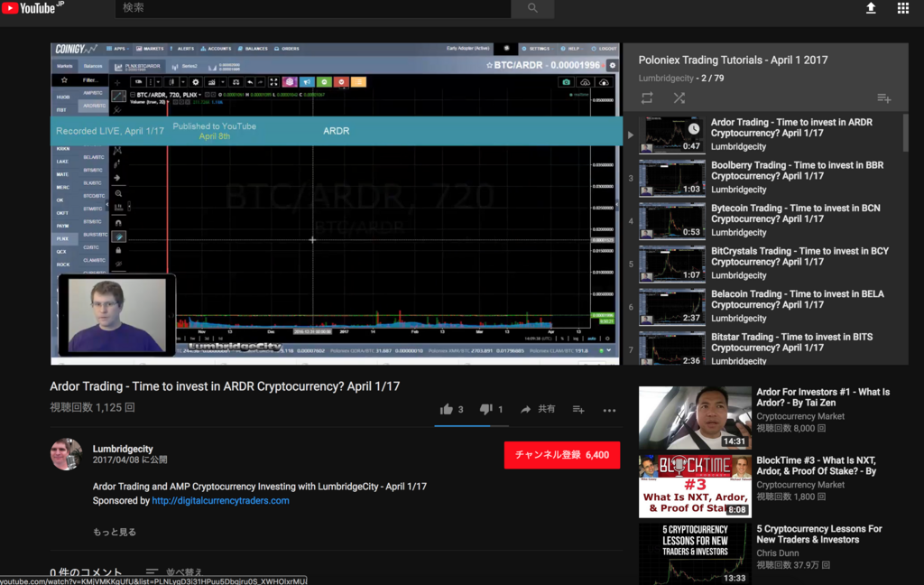
Task: Open the 並べ替え comment sort menu
Action: point(174,572)
